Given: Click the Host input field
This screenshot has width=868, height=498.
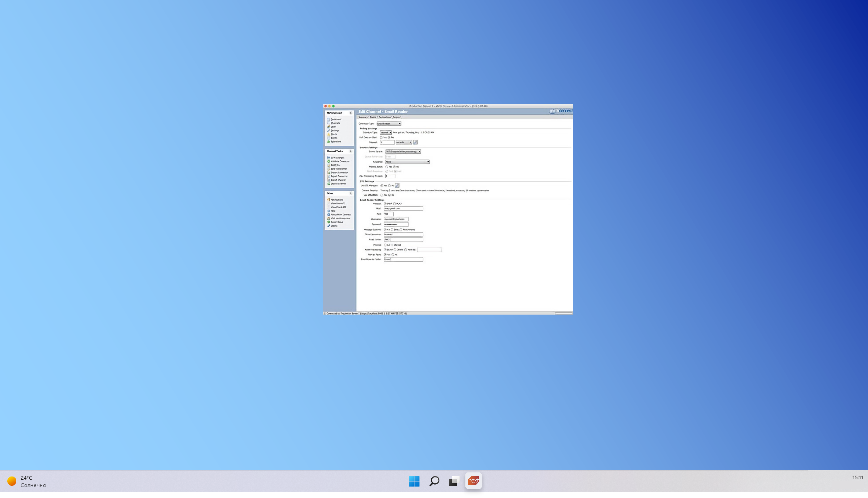Looking at the screenshot, I should (x=403, y=209).
